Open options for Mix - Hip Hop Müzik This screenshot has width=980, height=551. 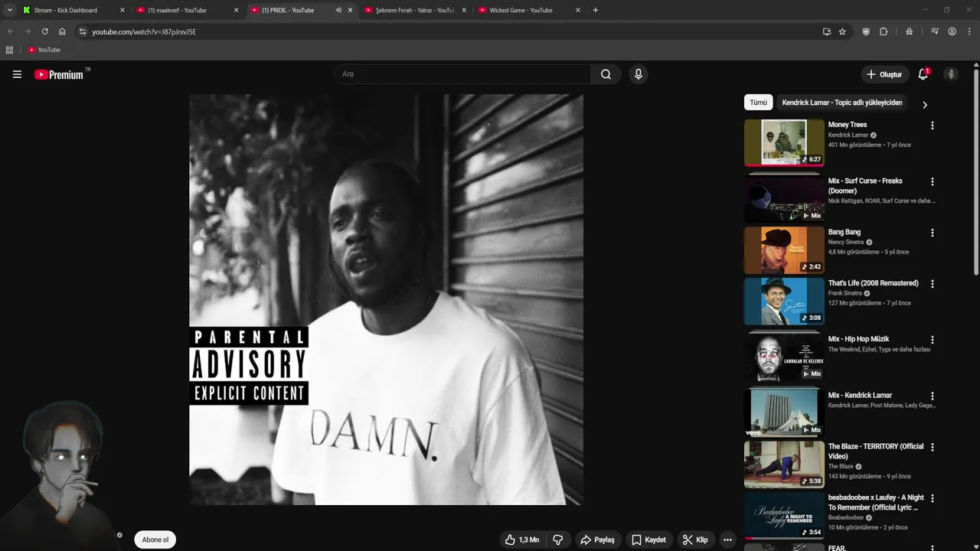pyautogui.click(x=932, y=340)
